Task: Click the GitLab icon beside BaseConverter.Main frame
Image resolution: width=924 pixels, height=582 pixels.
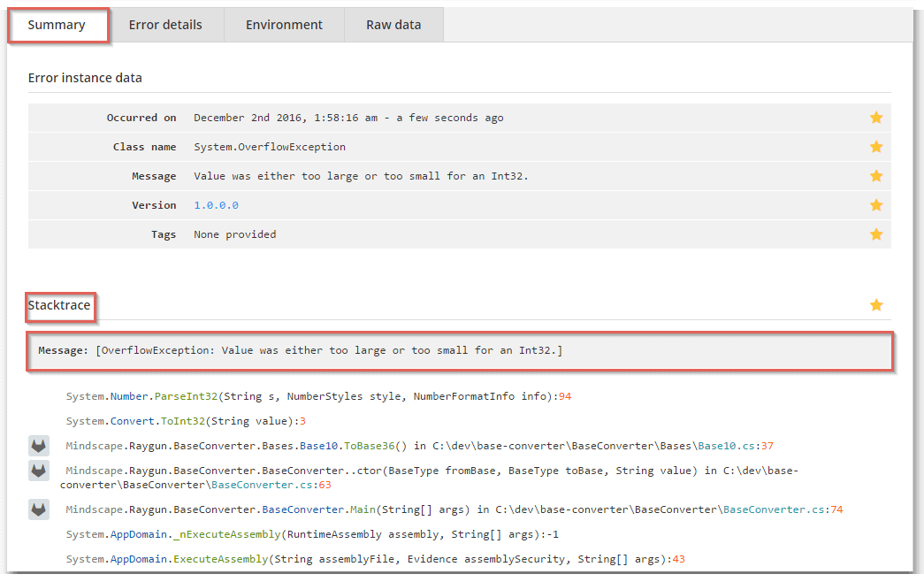Action: [x=39, y=509]
